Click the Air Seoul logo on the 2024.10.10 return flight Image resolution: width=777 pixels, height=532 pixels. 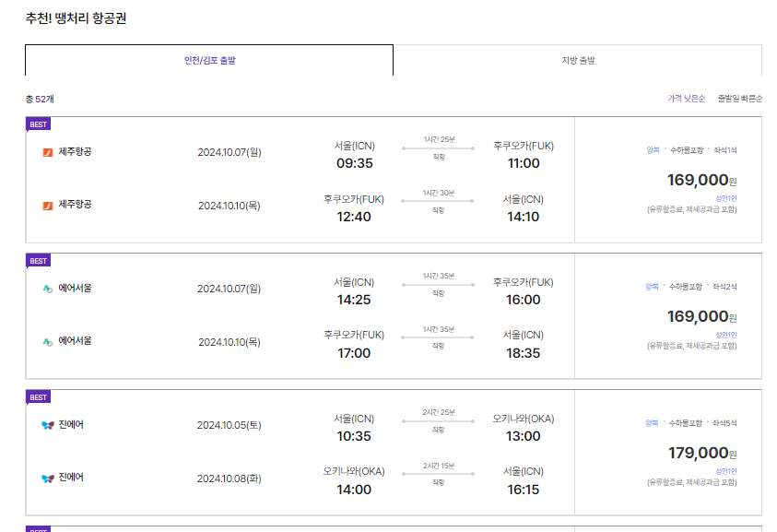click(48, 341)
